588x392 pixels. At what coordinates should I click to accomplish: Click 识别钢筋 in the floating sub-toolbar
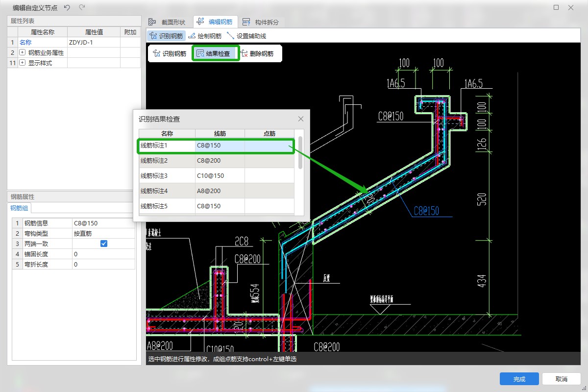point(170,54)
